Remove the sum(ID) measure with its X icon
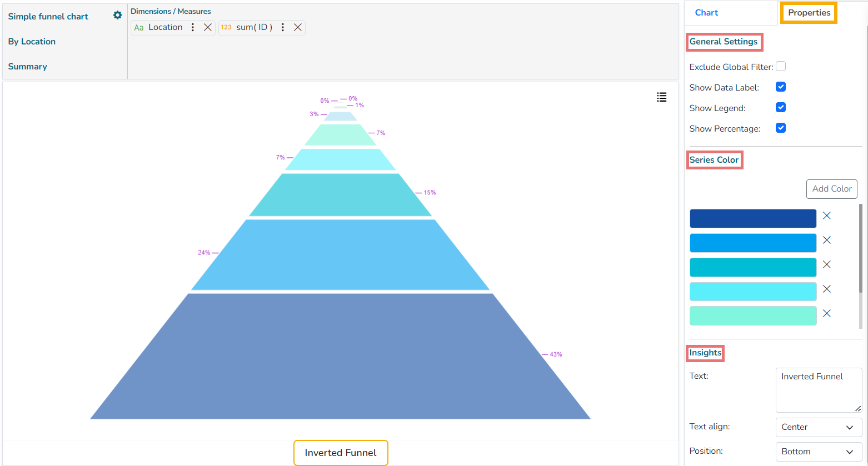This screenshot has width=868, height=466. (x=297, y=27)
